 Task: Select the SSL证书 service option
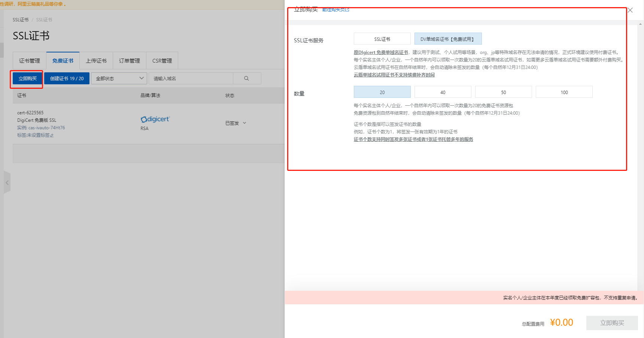pos(382,39)
